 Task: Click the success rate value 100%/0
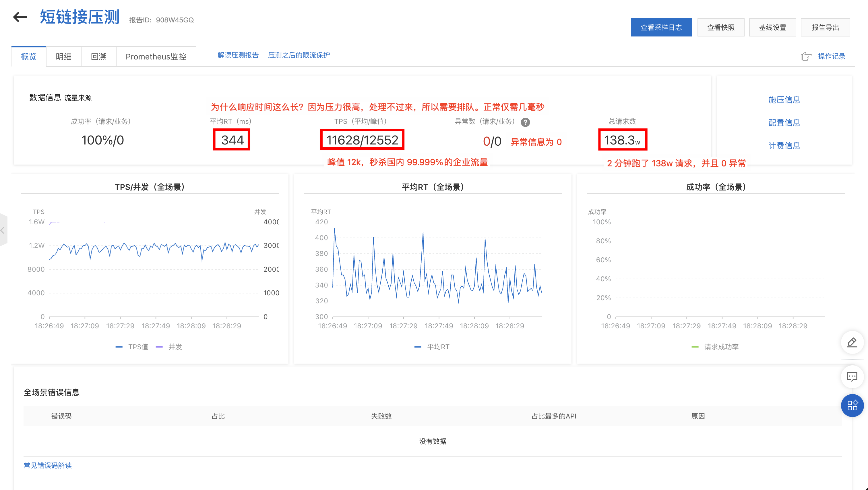point(102,140)
